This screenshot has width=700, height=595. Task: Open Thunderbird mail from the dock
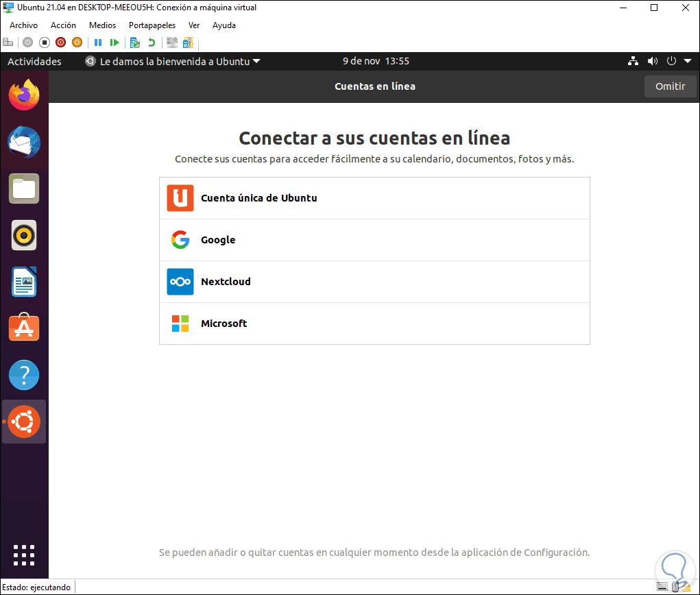(x=24, y=142)
